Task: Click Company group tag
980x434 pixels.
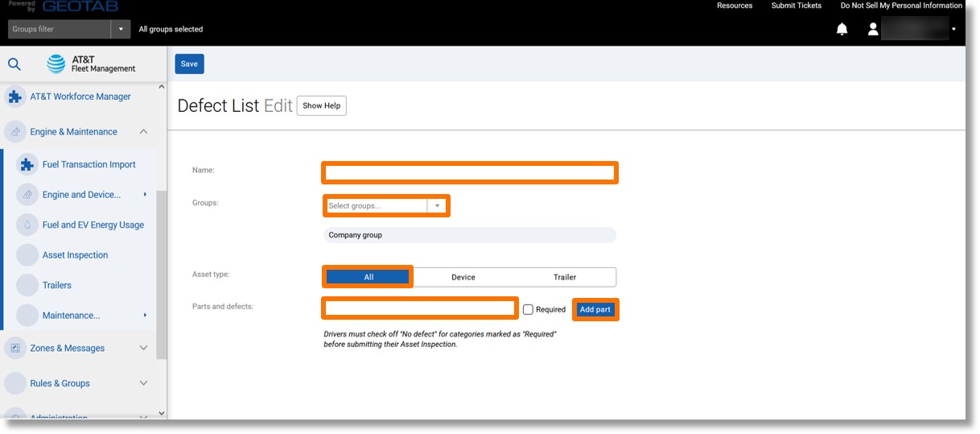Action: 470,235
